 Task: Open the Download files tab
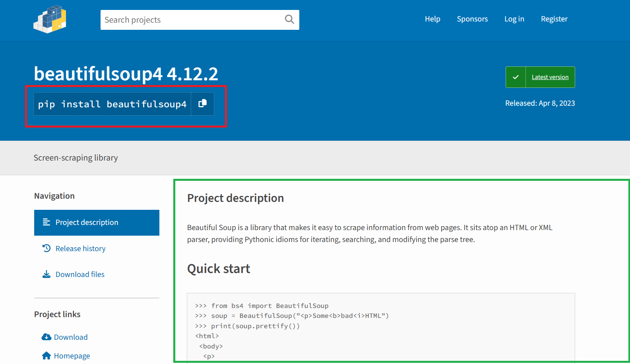point(97,274)
